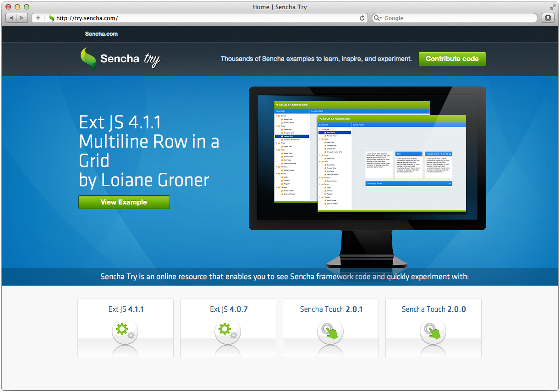The image size is (560, 392).
Task: Open the Sencha Touch 2.0.0 card title
Action: point(434,309)
